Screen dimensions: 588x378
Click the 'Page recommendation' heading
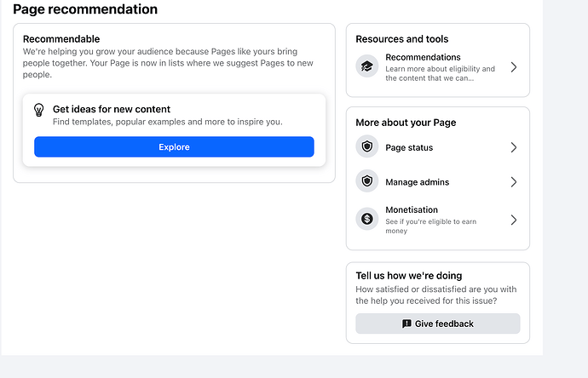(85, 9)
